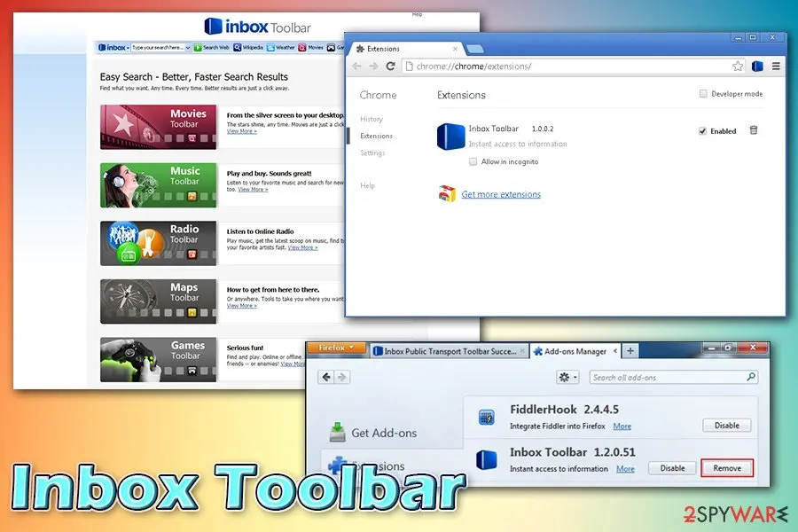Go forward in Chrome
The width and height of the screenshot is (798, 532).
click(373, 66)
